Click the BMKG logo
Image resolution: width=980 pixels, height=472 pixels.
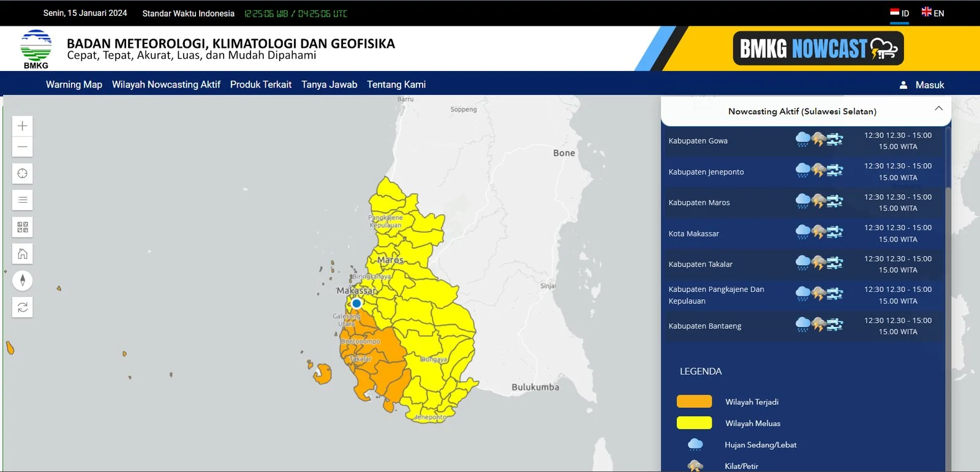(x=36, y=49)
